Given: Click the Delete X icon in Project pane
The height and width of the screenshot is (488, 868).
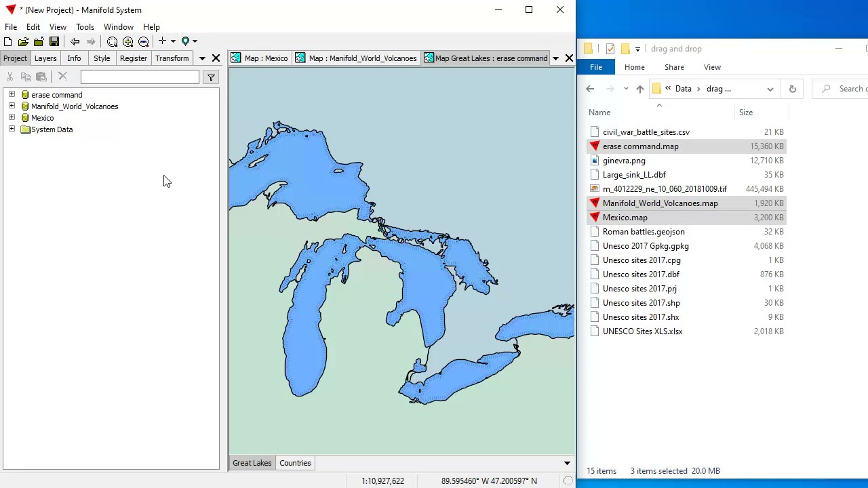Looking at the screenshot, I should pos(62,77).
